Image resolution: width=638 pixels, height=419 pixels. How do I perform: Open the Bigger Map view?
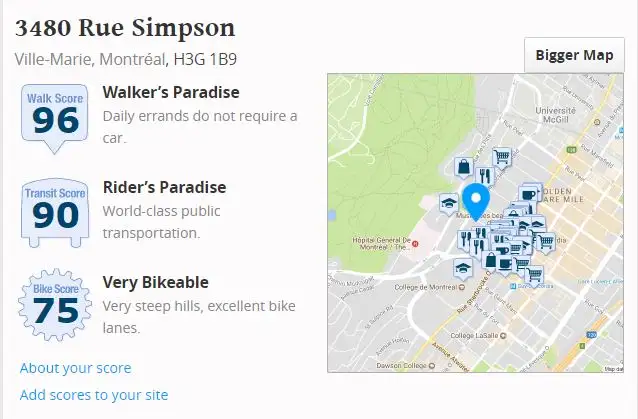(x=574, y=55)
